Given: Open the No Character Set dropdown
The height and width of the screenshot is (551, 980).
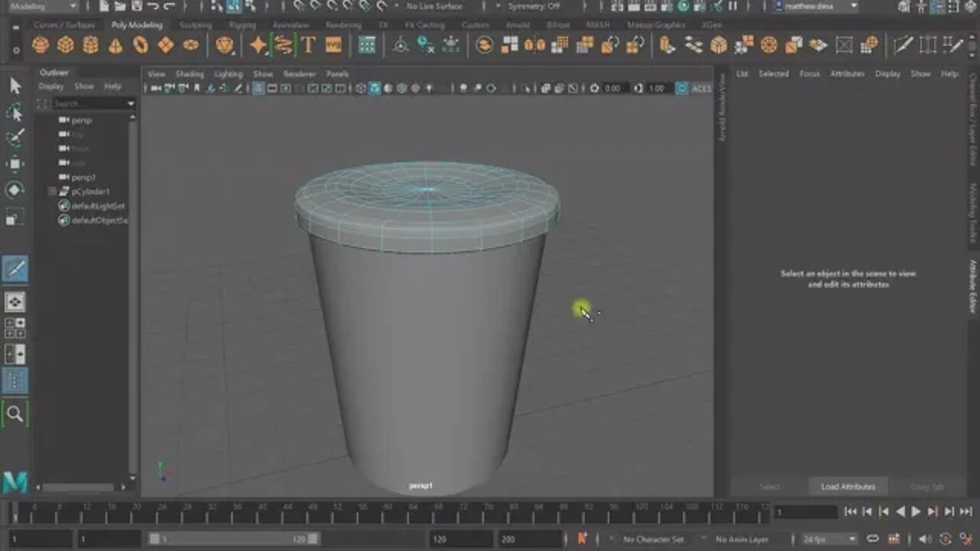Looking at the screenshot, I should [653, 540].
